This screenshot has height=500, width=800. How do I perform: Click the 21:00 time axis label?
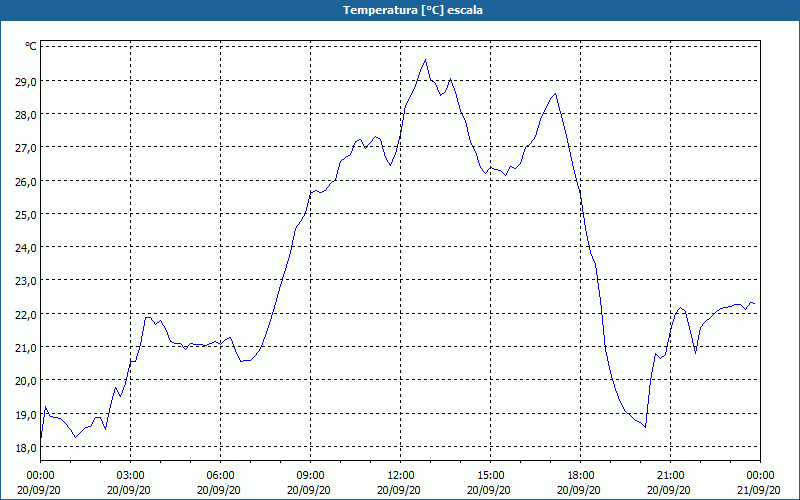click(670, 476)
